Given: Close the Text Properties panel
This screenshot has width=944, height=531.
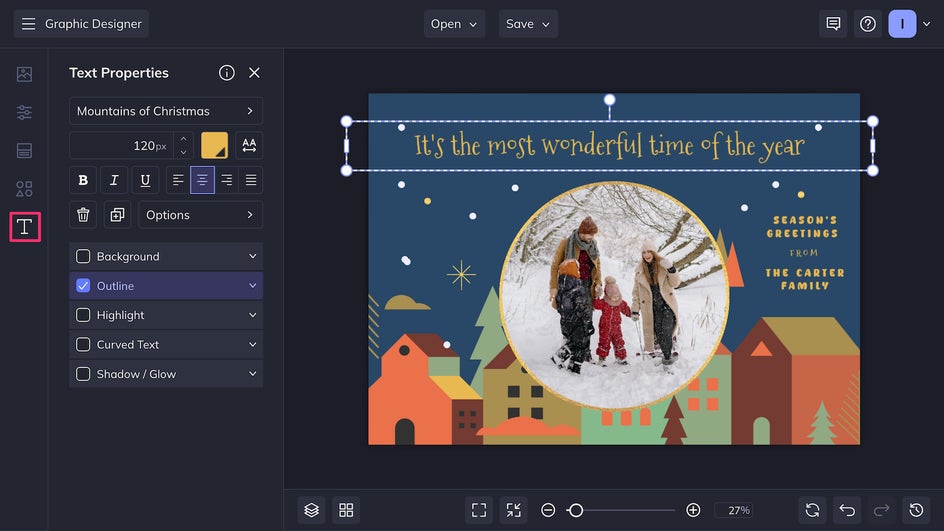Looking at the screenshot, I should [x=254, y=73].
